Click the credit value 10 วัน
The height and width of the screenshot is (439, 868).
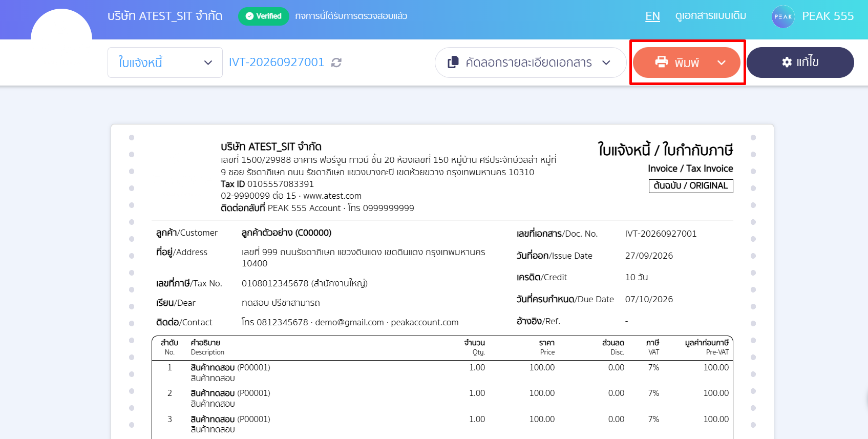click(x=637, y=277)
